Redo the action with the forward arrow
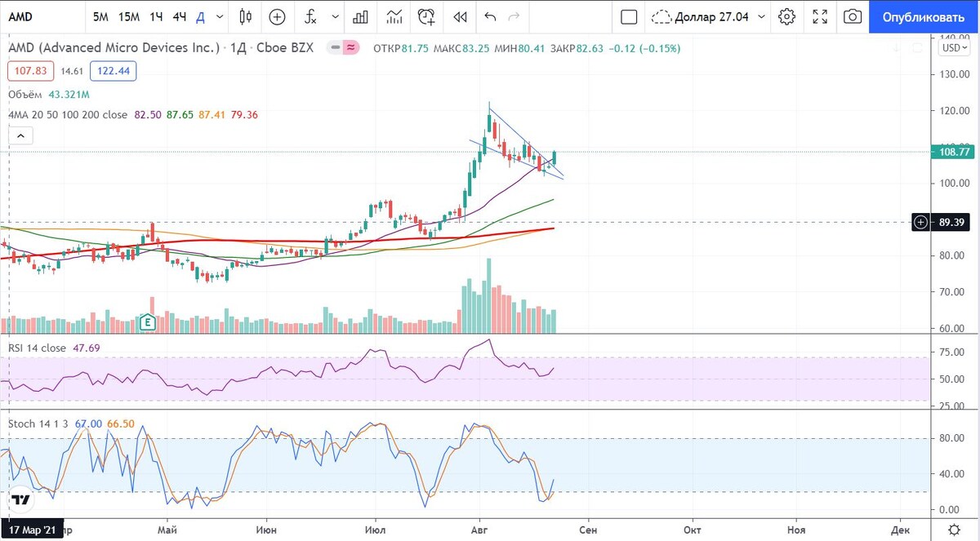Image resolution: width=980 pixels, height=541 pixels. pyautogui.click(x=514, y=16)
